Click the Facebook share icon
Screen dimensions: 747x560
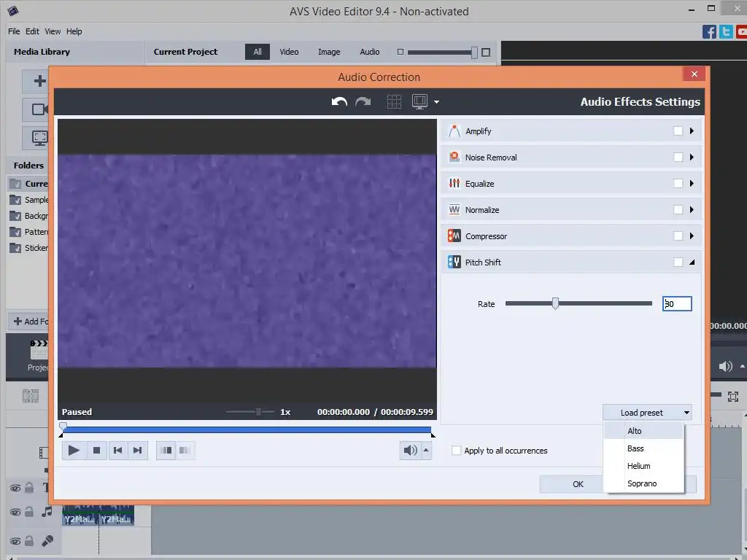tap(709, 32)
